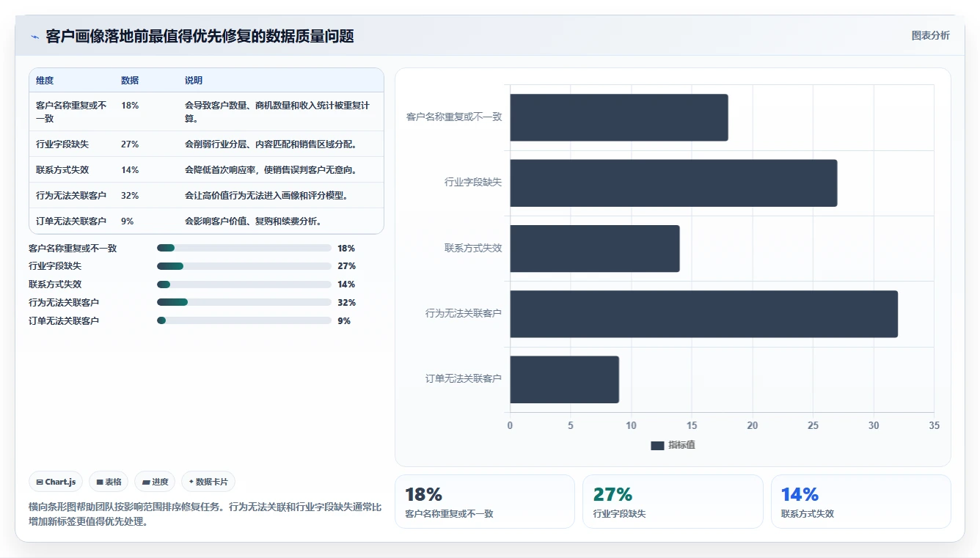980x558 pixels.
Task: Click the chart bar for 行业字段缺失
Action: pyautogui.click(x=673, y=183)
